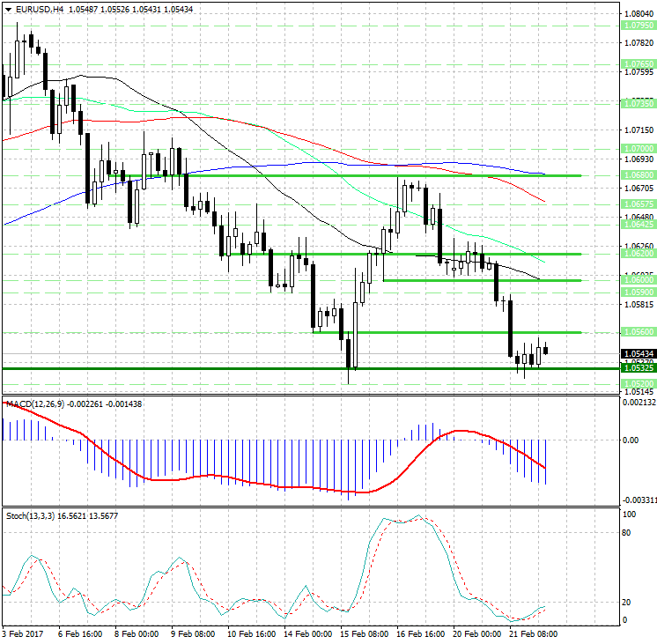
Task: Click the 21 Feb 08:00 time axis label
Action: pyautogui.click(x=533, y=633)
